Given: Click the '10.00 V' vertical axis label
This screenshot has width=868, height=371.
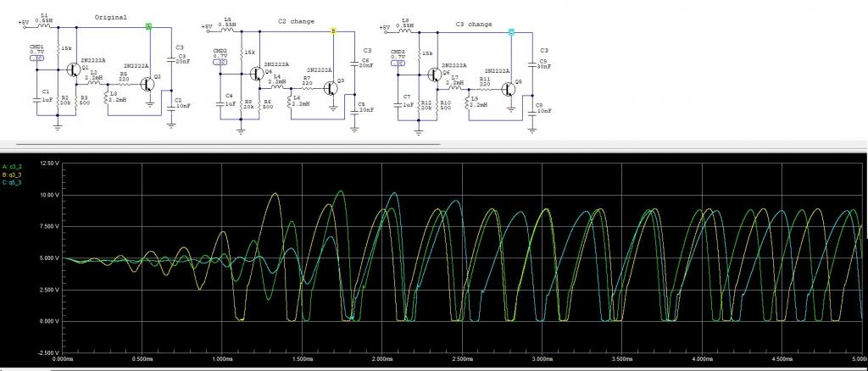Looking at the screenshot, I should tap(50, 195).
